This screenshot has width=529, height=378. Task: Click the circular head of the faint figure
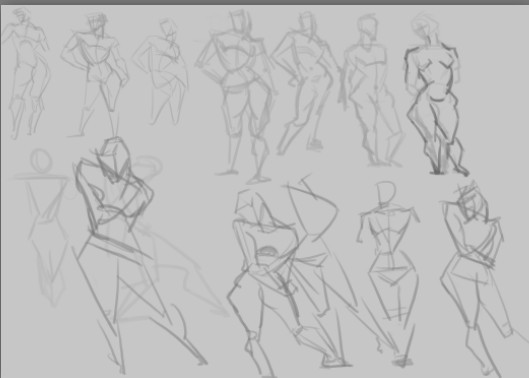(x=41, y=161)
